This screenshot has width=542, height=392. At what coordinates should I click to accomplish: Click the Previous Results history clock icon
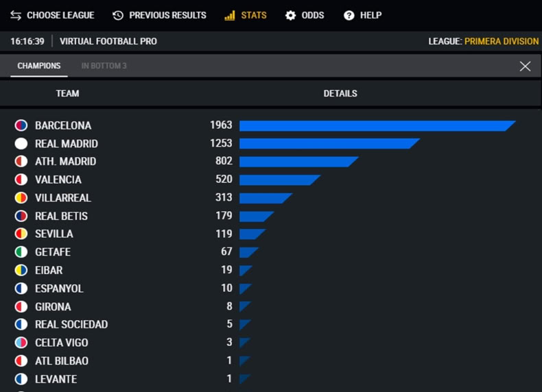pos(118,15)
